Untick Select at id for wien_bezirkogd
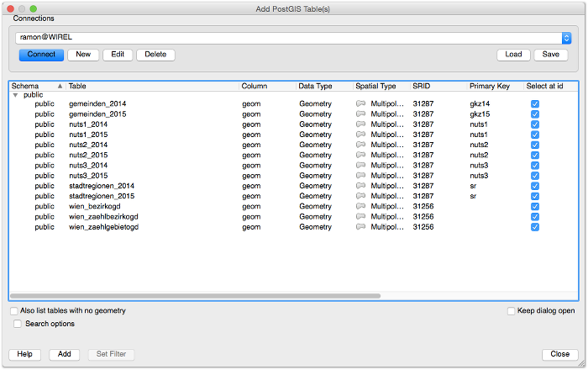The image size is (588, 370). click(x=535, y=206)
